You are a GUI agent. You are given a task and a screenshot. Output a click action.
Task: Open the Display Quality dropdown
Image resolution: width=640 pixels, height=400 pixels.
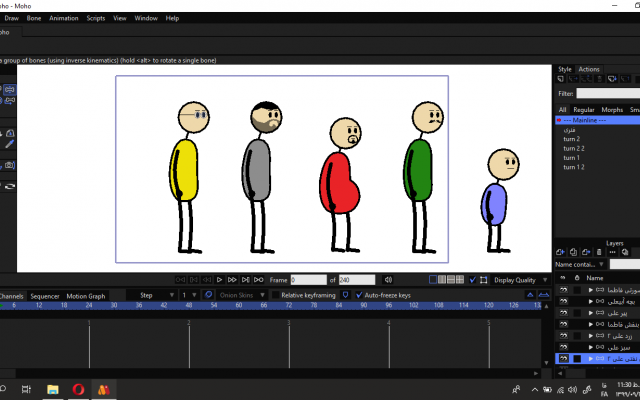521,280
